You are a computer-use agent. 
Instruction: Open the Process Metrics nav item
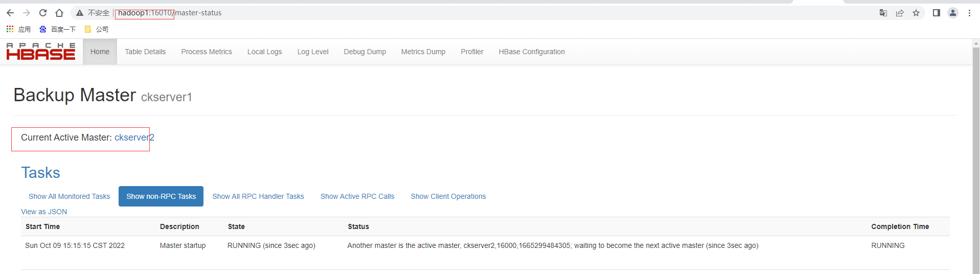click(x=207, y=52)
